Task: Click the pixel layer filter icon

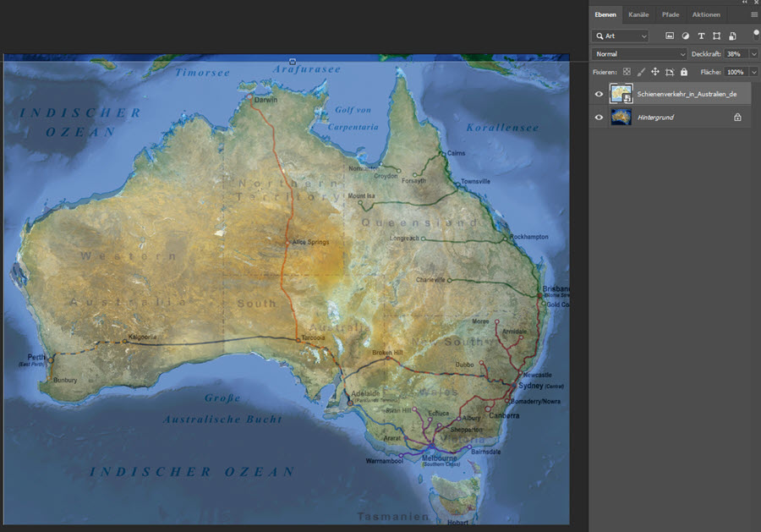Action: tap(670, 36)
